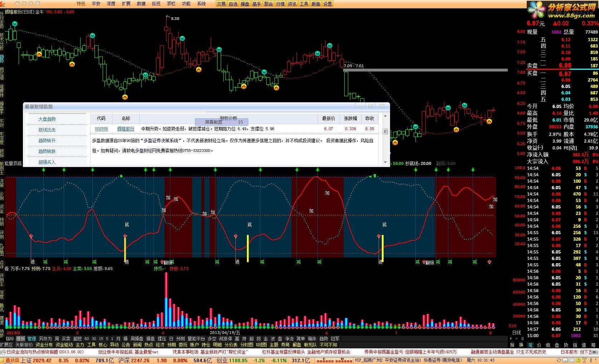The width and height of the screenshot is (599, 364).
Task: Click the 自选 toolbar button
Action: tap(233, 4)
